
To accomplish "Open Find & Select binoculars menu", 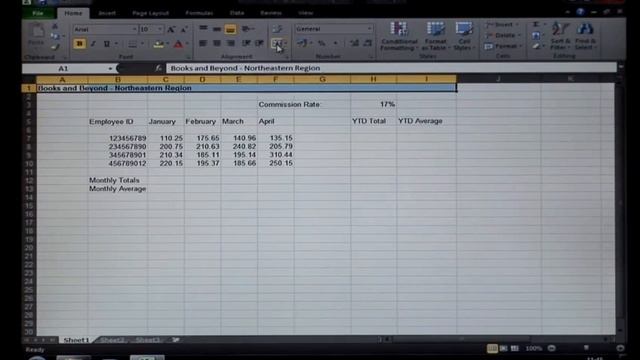I will pos(585,36).
